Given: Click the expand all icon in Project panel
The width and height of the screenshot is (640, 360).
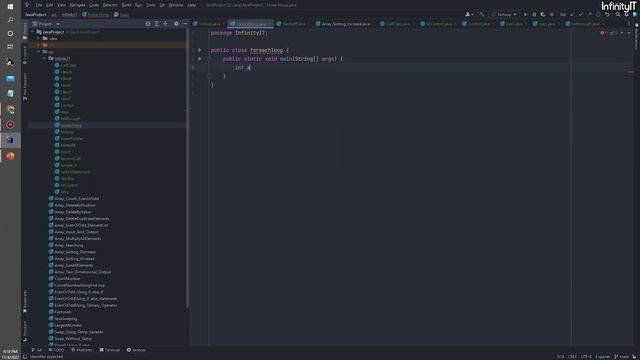Looking at the screenshot, I should pos(156,24).
